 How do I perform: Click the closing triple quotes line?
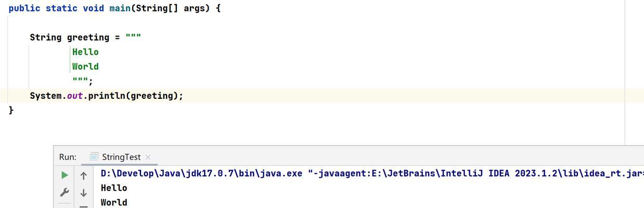point(82,81)
